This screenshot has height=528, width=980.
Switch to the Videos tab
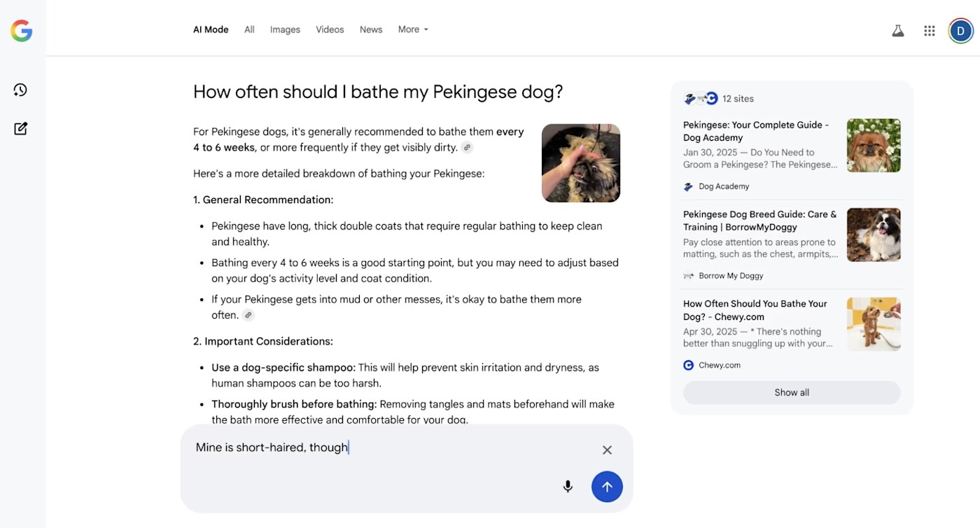330,29
